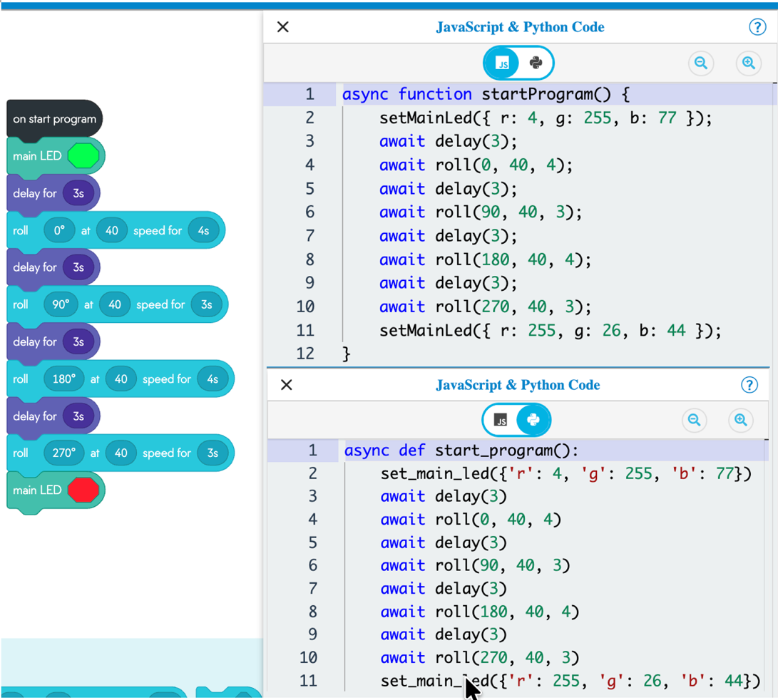Open help in upper code panel

pyautogui.click(x=757, y=27)
